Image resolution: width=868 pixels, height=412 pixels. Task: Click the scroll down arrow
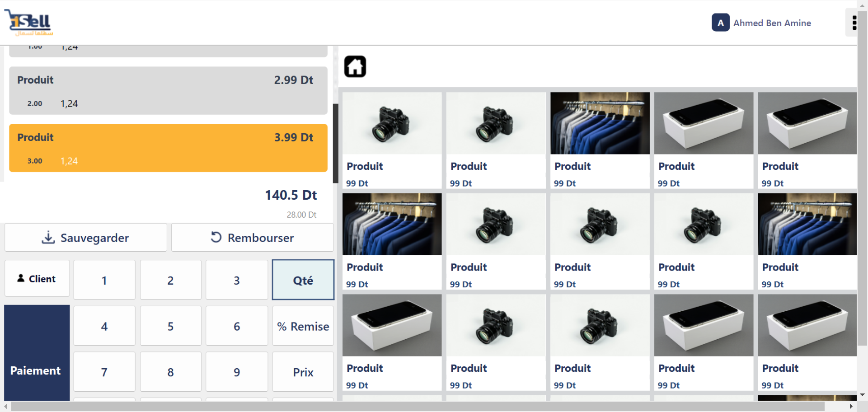(x=863, y=395)
